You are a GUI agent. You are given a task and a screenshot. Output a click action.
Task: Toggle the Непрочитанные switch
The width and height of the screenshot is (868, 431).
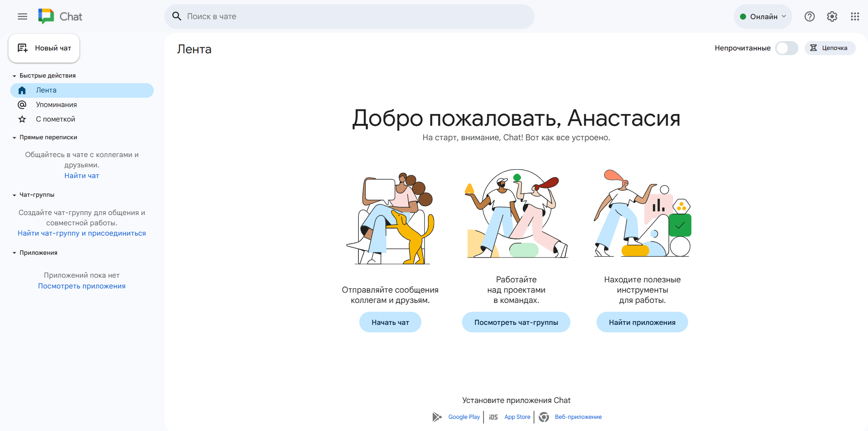tap(787, 48)
